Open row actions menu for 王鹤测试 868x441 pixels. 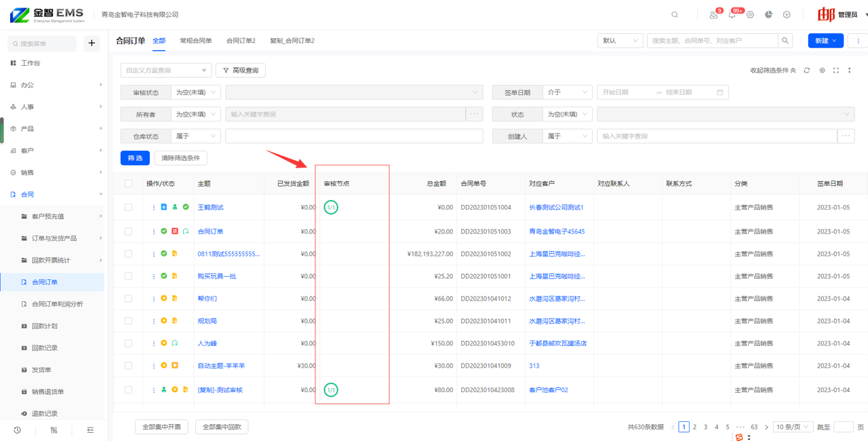coord(154,208)
